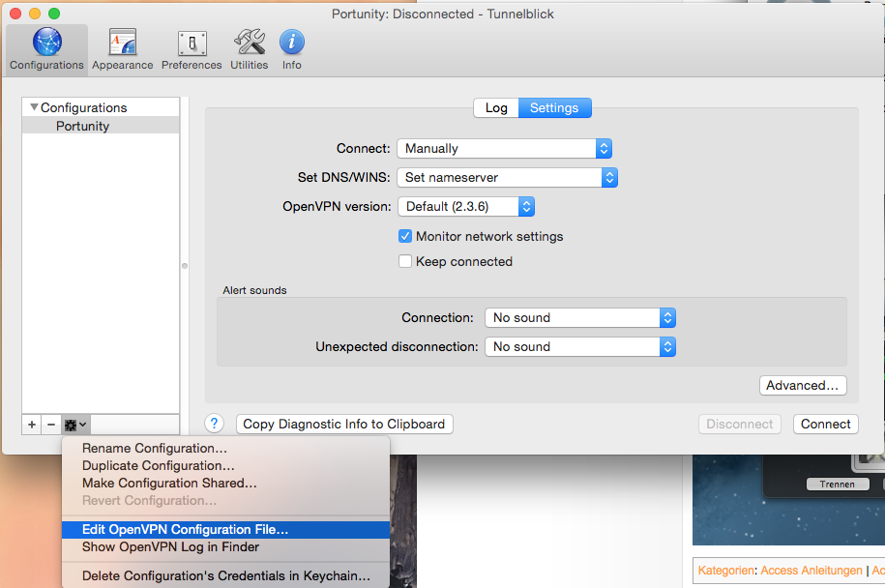The image size is (885, 588).
Task: Open the OpenVPN version dropdown
Action: [x=465, y=207]
